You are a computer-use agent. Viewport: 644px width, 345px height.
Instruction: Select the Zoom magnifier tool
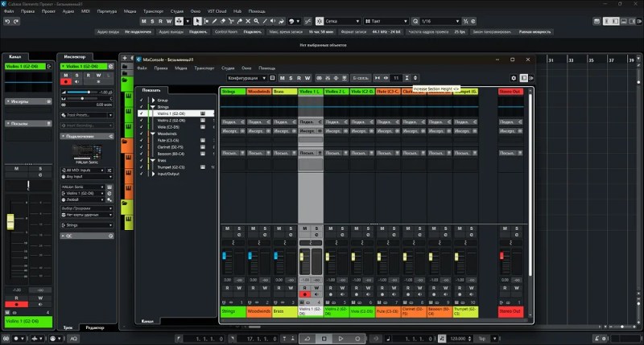click(256, 22)
